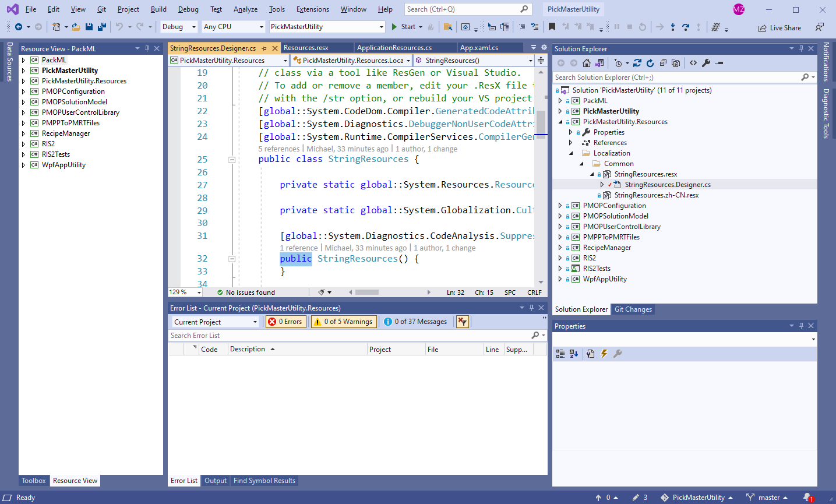Click the Solution Explorer Home icon

click(587, 63)
